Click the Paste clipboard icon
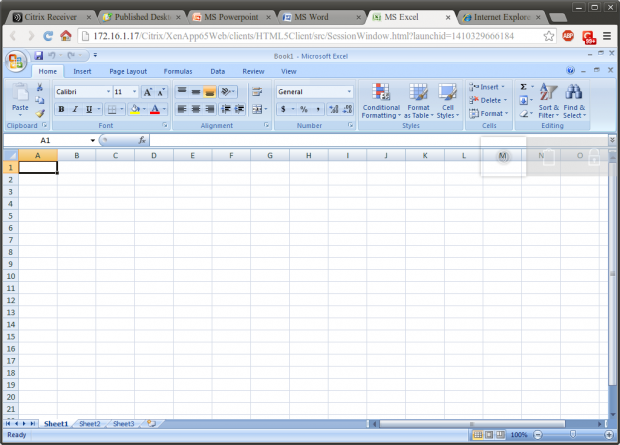 coord(20,93)
